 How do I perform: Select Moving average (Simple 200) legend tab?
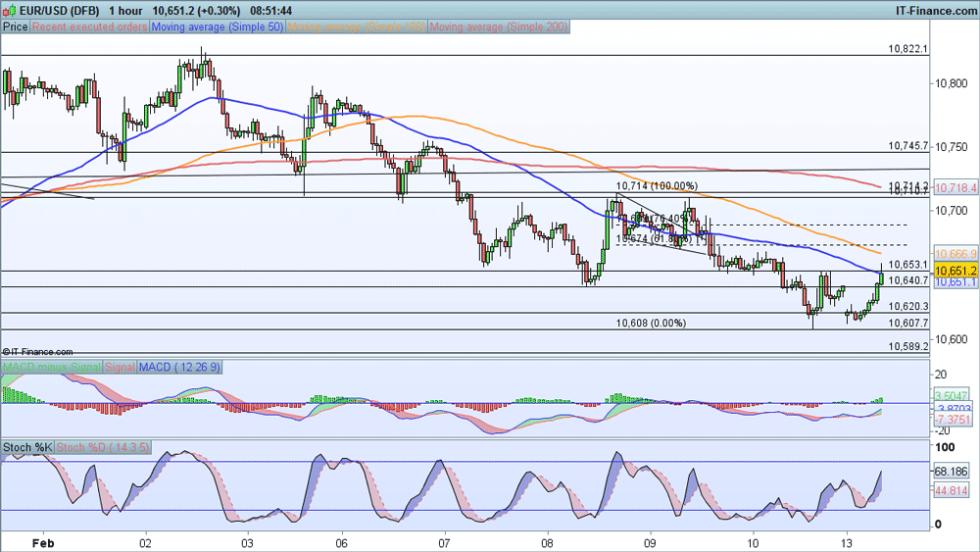[x=499, y=26]
